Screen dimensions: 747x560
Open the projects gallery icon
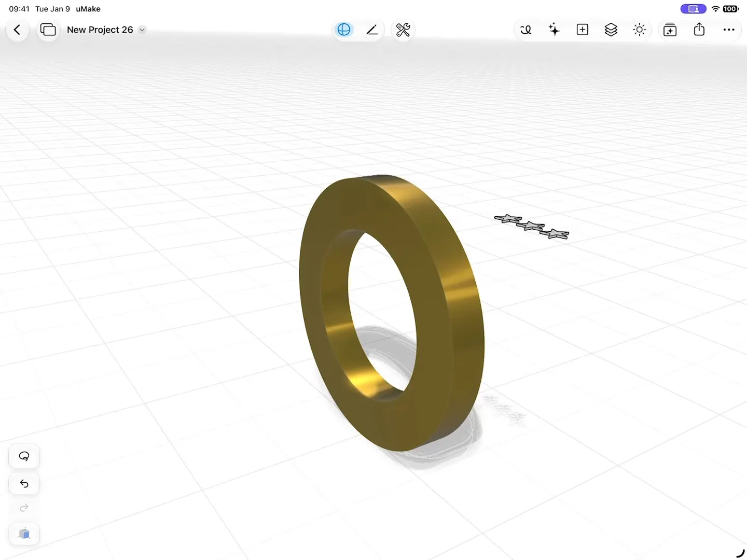tap(48, 30)
